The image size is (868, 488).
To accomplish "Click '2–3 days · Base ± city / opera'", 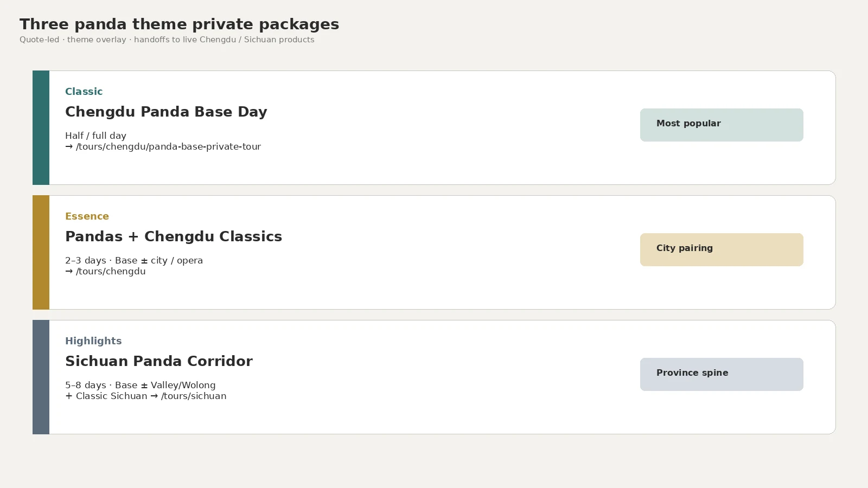I will pyautogui.click(x=134, y=260).
